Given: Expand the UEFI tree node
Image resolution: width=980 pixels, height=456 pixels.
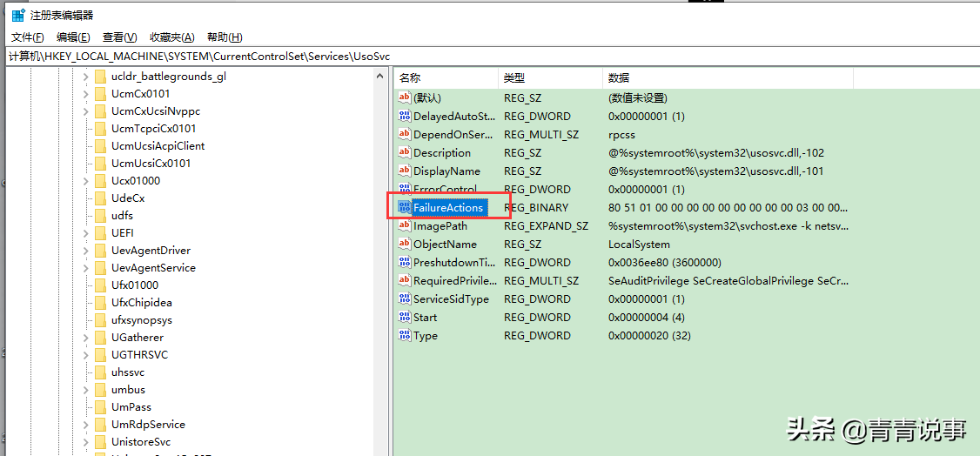Looking at the screenshot, I should (x=85, y=233).
